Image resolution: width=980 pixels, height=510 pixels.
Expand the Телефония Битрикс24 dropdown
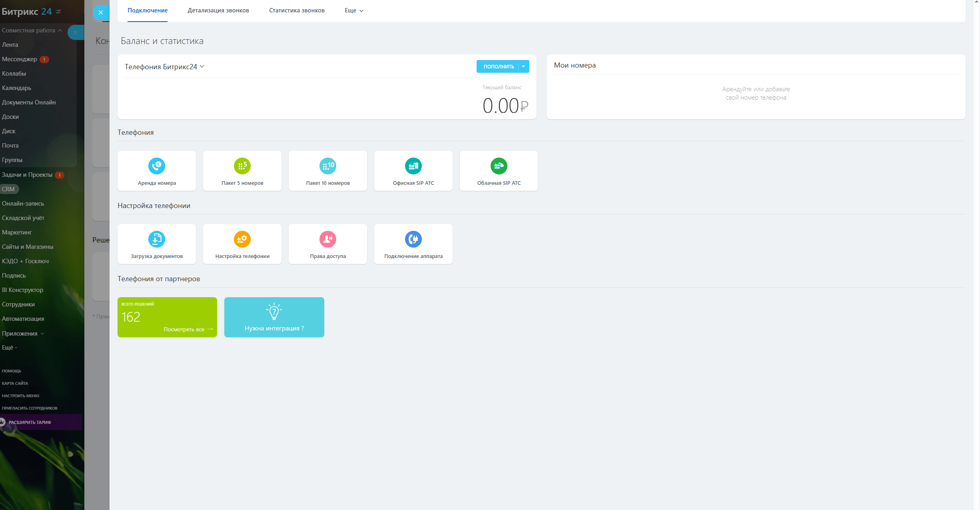point(202,66)
